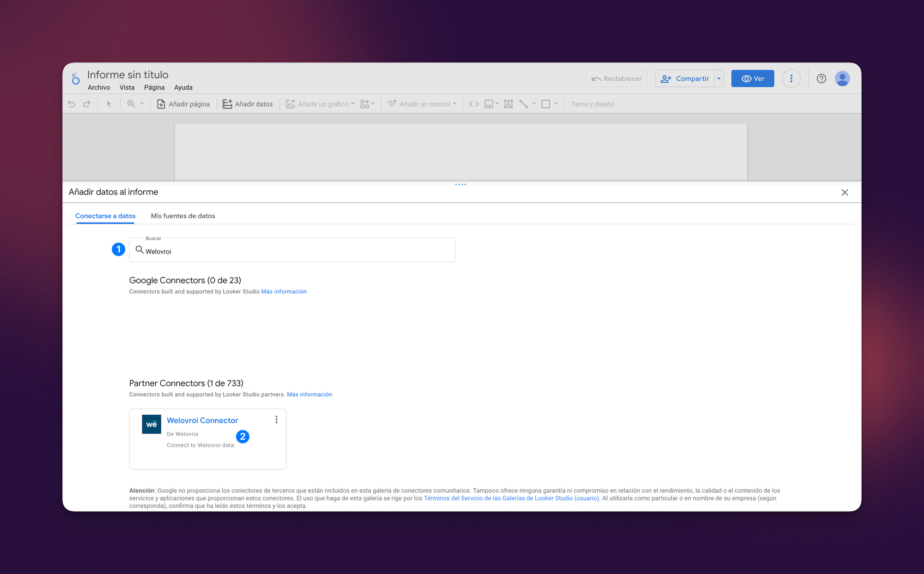Open the Ayuda menu

183,88
